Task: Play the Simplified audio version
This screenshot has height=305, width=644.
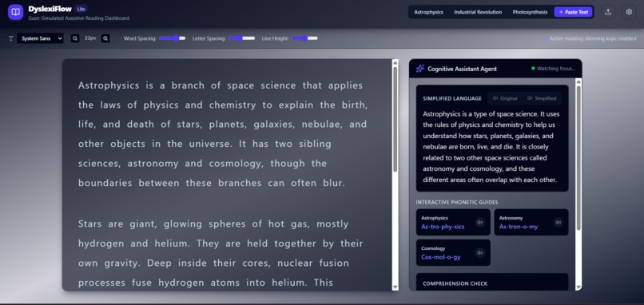Action: pos(542,98)
